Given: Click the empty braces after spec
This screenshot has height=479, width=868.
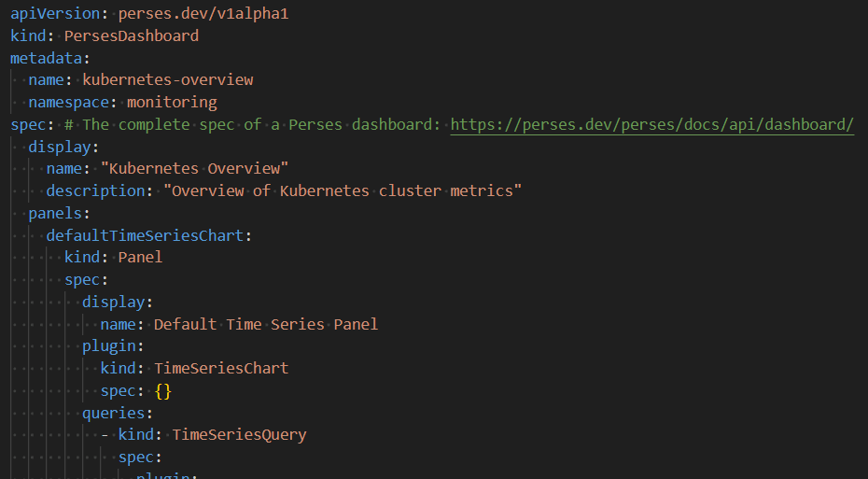Looking at the screenshot, I should (x=163, y=391).
